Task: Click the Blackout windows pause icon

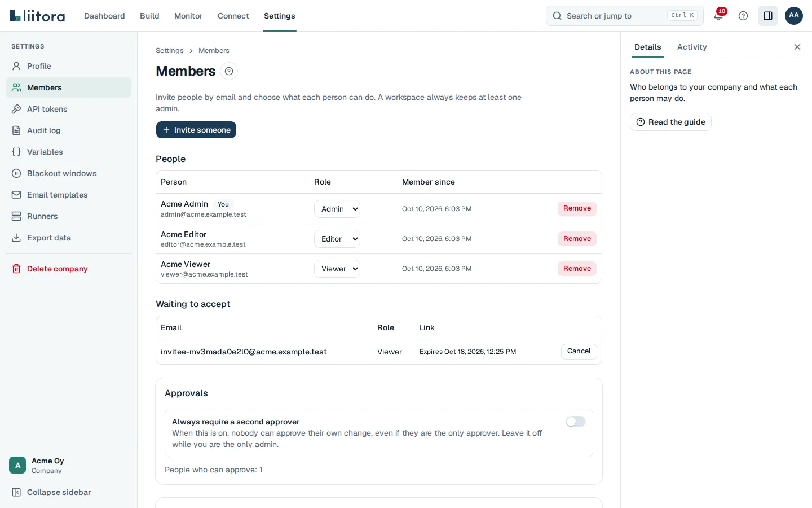Action: tap(16, 173)
